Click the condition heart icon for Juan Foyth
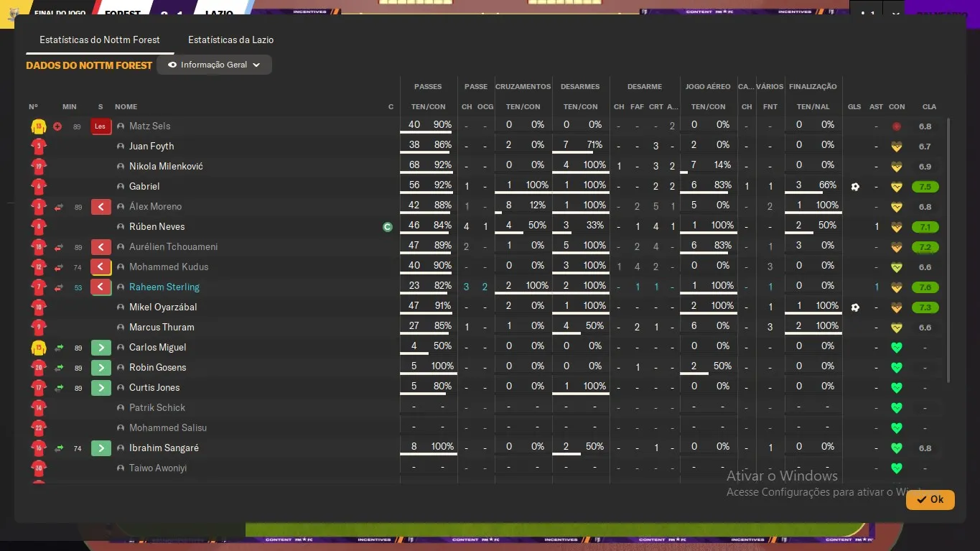The height and width of the screenshot is (551, 980). coord(896,147)
